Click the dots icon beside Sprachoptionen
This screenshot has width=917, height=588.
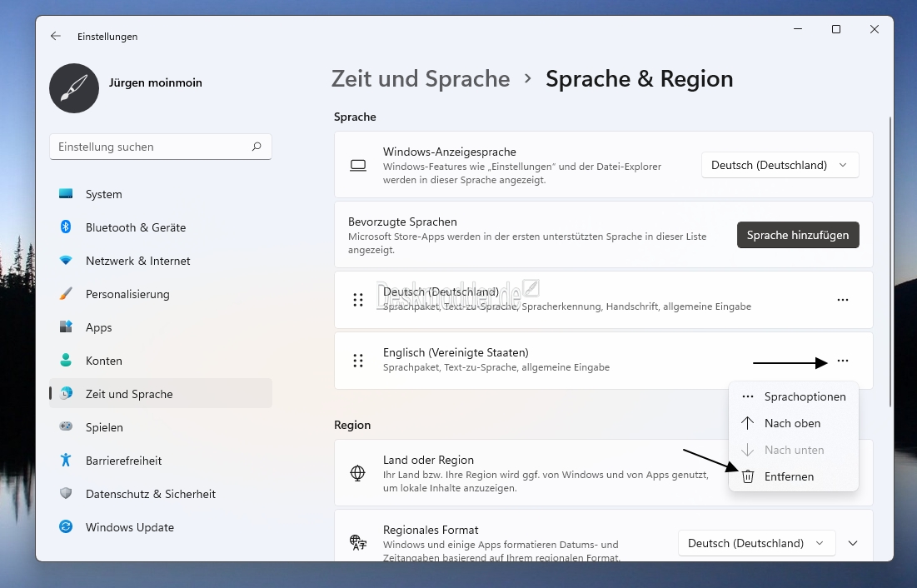point(747,396)
